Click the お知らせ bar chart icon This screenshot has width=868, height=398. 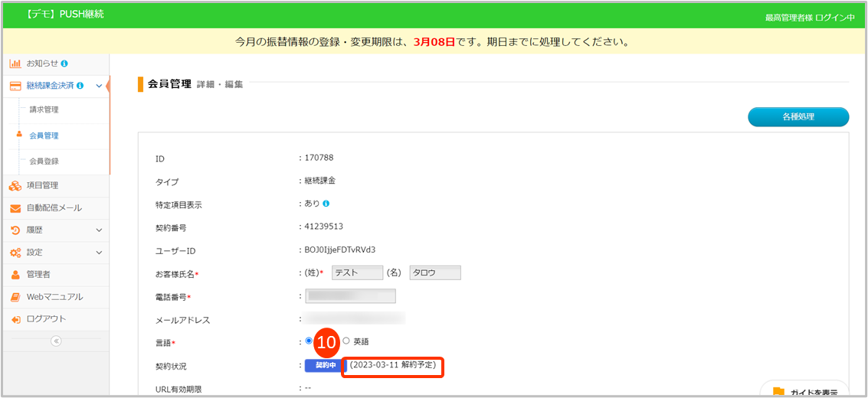[x=15, y=64]
